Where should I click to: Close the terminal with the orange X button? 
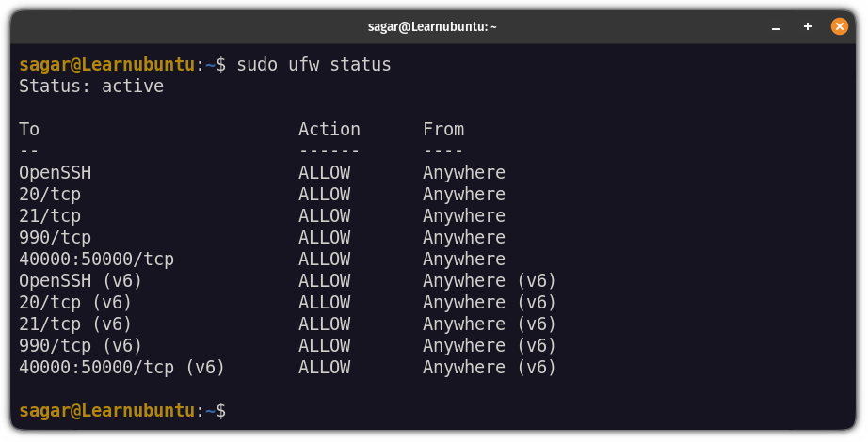tap(839, 26)
